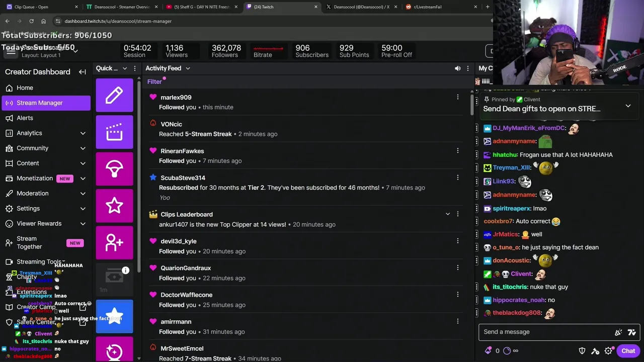This screenshot has width=644, height=362.
Task: Open options for amirrmann follow event
Action: [457, 321]
